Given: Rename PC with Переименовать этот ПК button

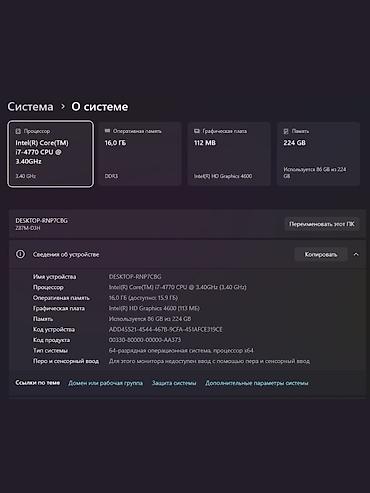Looking at the screenshot, I should [x=322, y=224].
